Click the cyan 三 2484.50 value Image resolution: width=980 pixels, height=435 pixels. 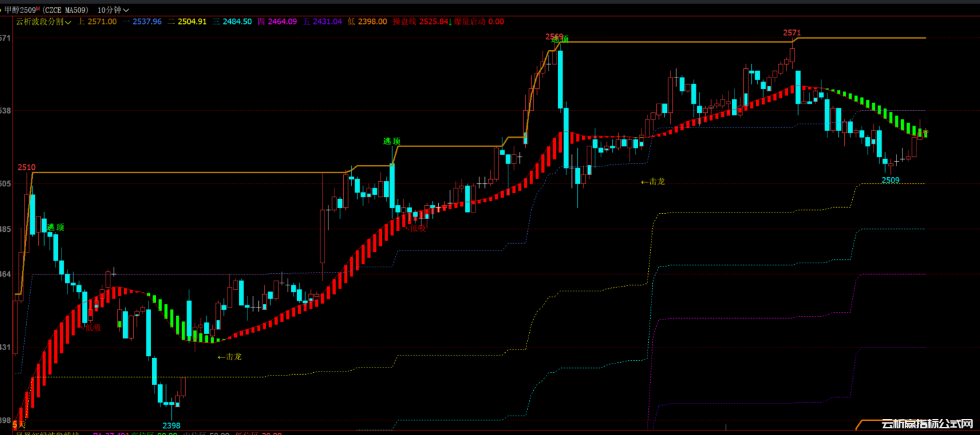(x=233, y=21)
